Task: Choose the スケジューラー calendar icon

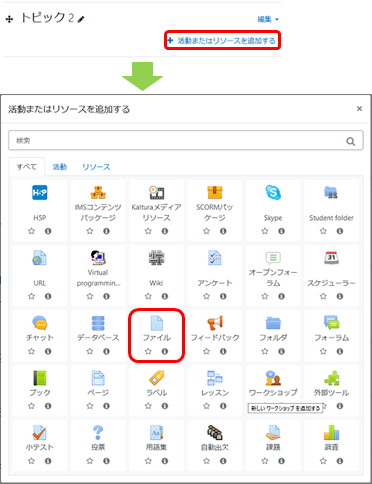Action: (331, 258)
